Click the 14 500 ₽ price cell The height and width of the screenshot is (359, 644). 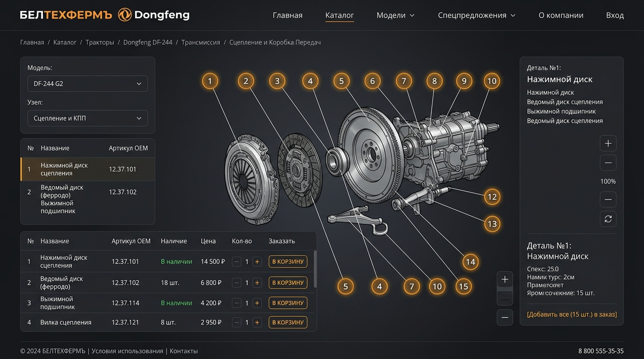pos(213,261)
